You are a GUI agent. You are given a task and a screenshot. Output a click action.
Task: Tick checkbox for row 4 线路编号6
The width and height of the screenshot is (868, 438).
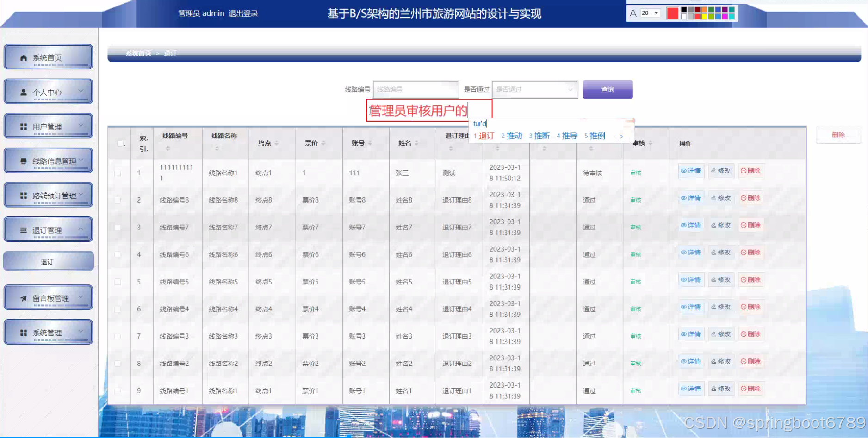(x=118, y=254)
